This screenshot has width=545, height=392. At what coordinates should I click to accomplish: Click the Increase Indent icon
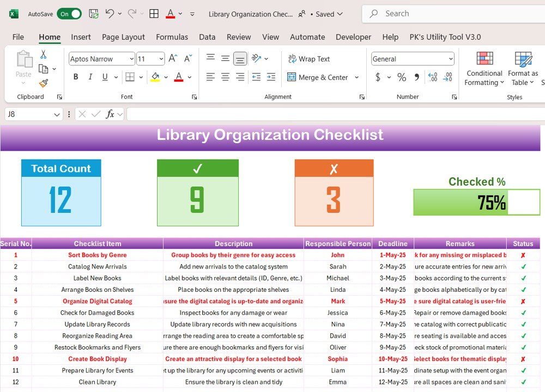click(271, 77)
